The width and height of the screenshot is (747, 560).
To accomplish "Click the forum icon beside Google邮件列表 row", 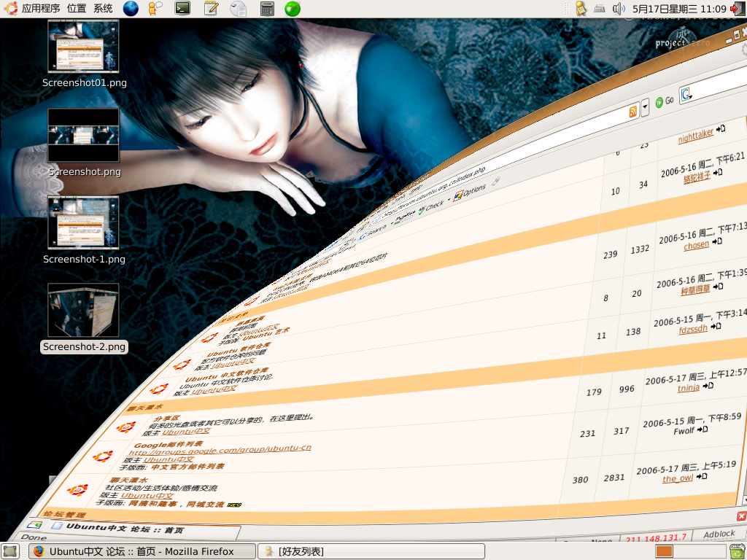I will [102, 456].
